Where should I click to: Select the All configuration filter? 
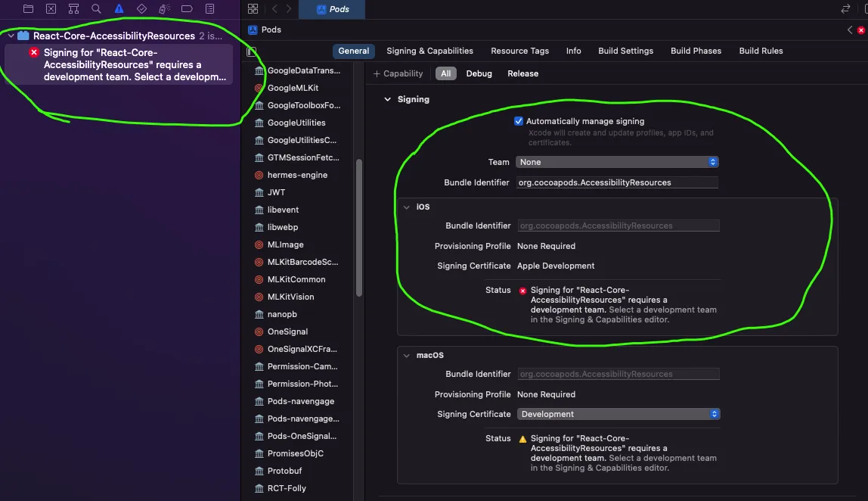(x=445, y=73)
